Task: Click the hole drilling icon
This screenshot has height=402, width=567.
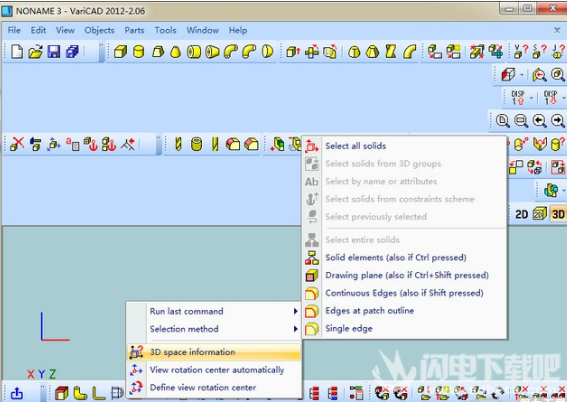Action: coord(178,144)
